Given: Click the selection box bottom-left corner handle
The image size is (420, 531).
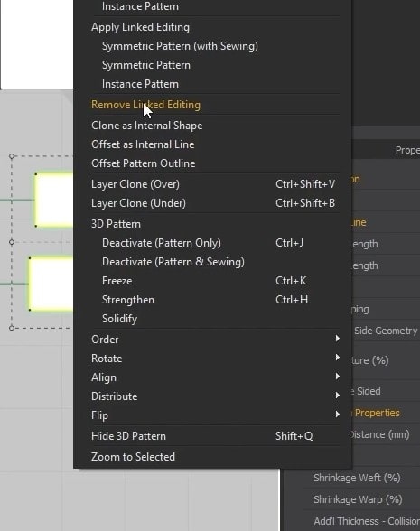Looking at the screenshot, I should pyautogui.click(x=12, y=328).
